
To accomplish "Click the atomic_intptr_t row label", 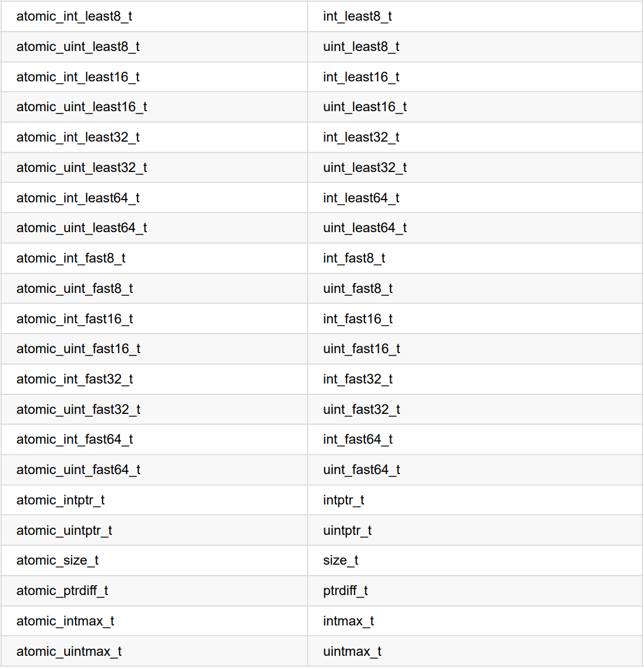I will 61,500.
